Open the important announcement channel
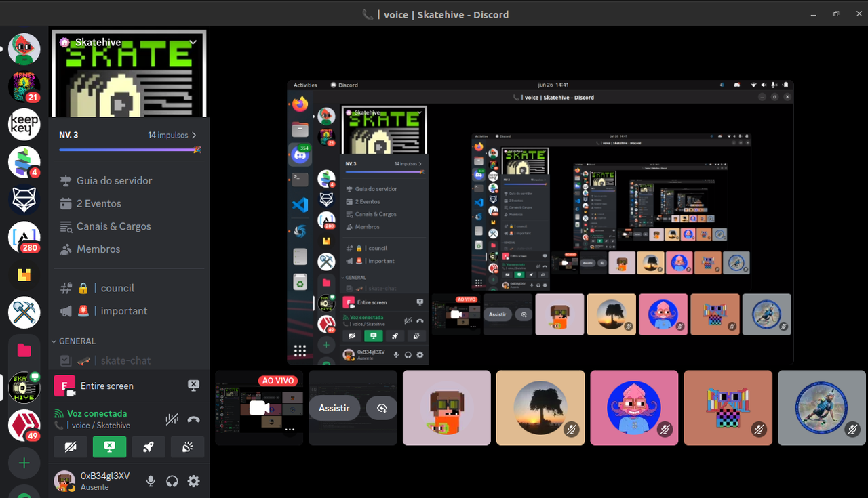The width and height of the screenshot is (868, 498). tap(129, 311)
